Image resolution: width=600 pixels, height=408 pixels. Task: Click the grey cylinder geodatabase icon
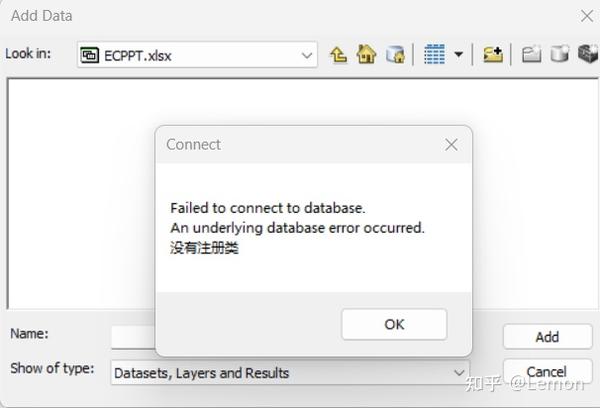[559, 54]
